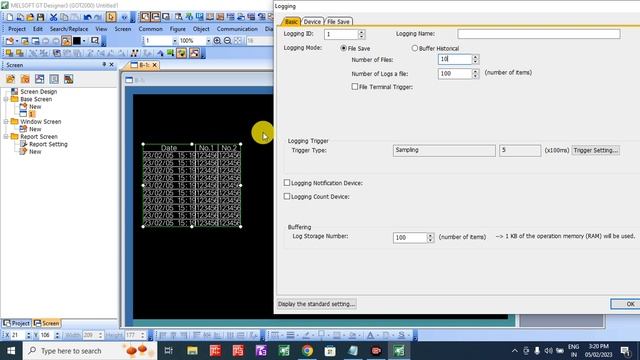Click the Cut scissors icon
640x360 pixels.
coord(53,17)
